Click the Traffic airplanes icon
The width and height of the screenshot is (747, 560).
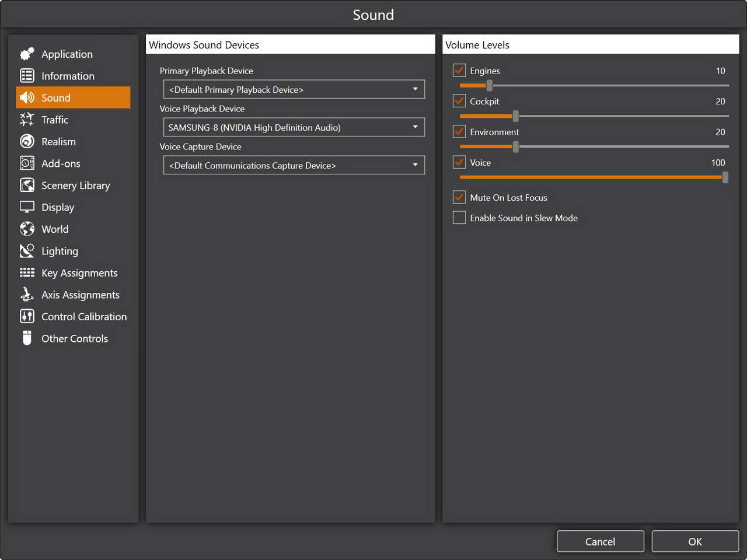tap(27, 120)
